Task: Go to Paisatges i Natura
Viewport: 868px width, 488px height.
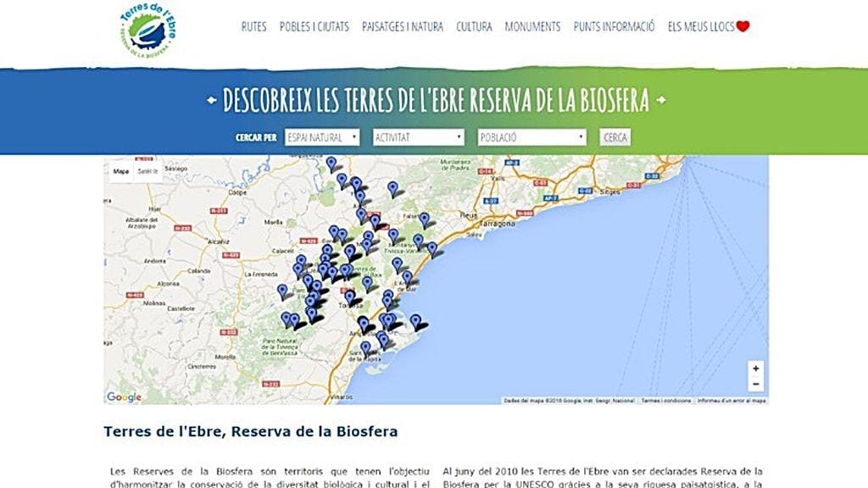Action: pos(403,26)
